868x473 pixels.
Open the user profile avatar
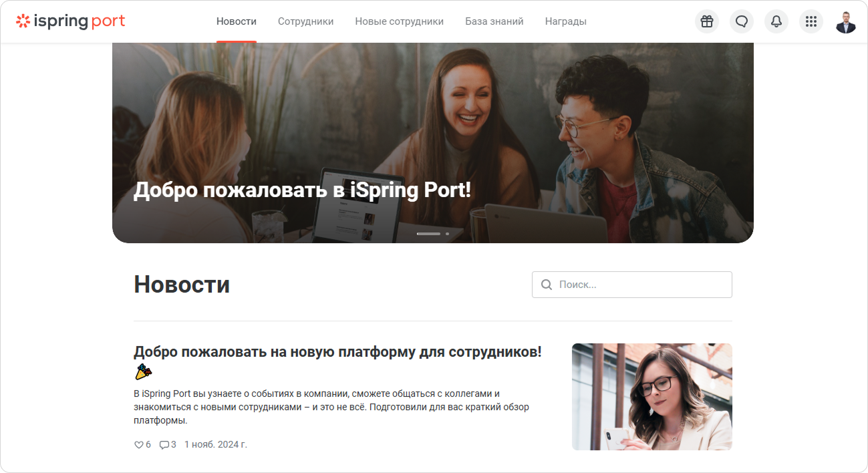click(846, 21)
